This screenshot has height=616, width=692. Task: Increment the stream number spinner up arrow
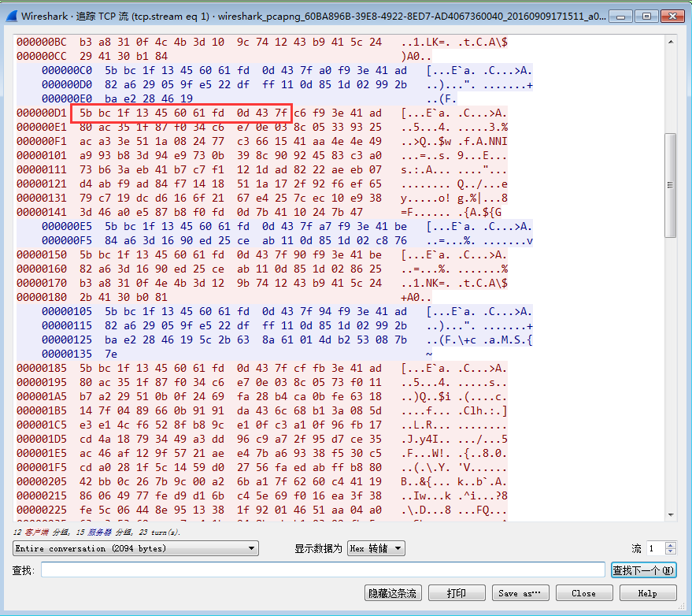click(x=671, y=545)
